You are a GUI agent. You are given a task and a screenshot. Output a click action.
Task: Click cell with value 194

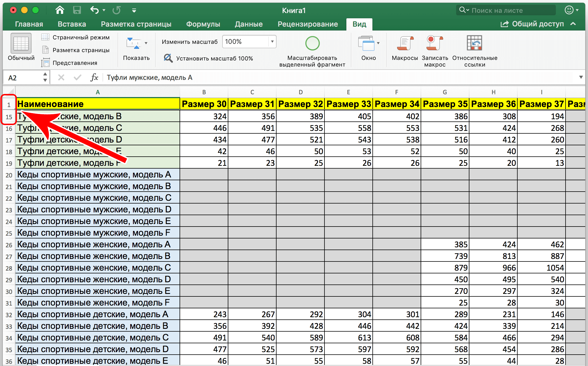click(541, 116)
